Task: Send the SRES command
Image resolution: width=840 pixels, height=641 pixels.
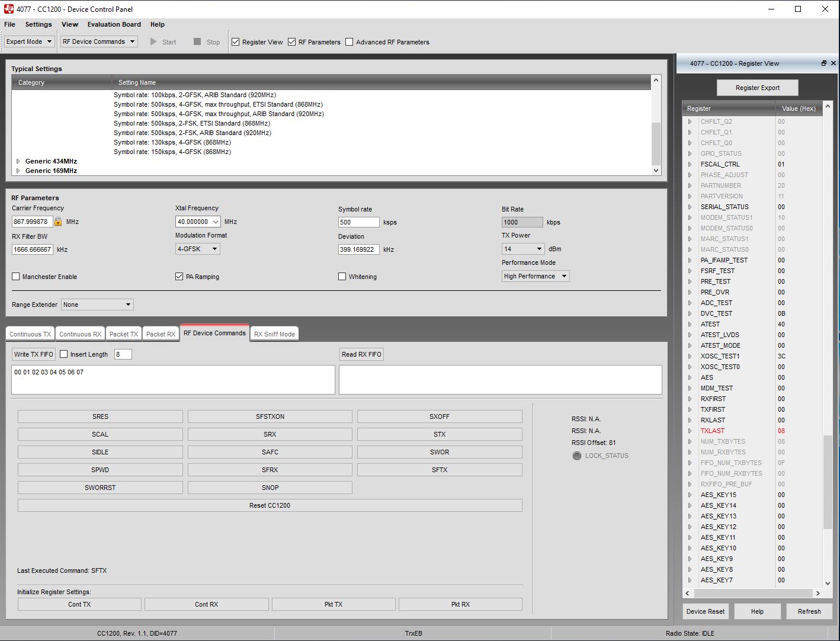Action: [100, 416]
